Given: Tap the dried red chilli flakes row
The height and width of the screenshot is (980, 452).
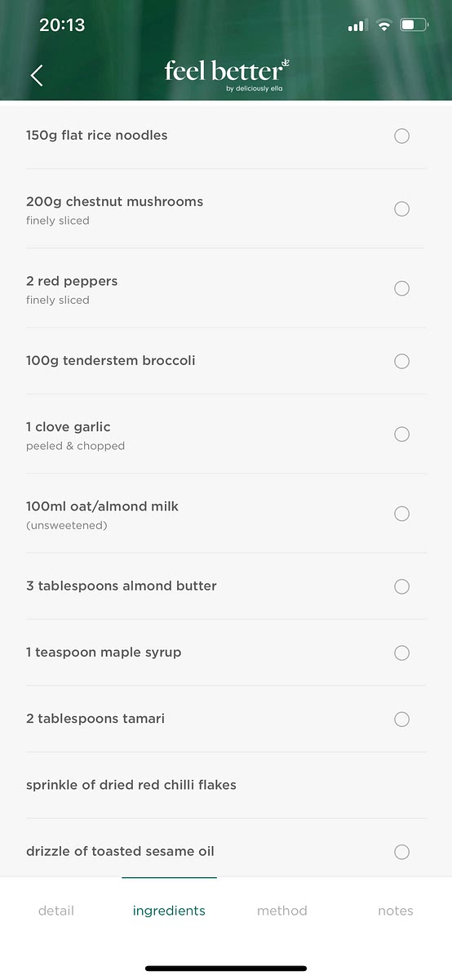Looking at the screenshot, I should tap(226, 785).
